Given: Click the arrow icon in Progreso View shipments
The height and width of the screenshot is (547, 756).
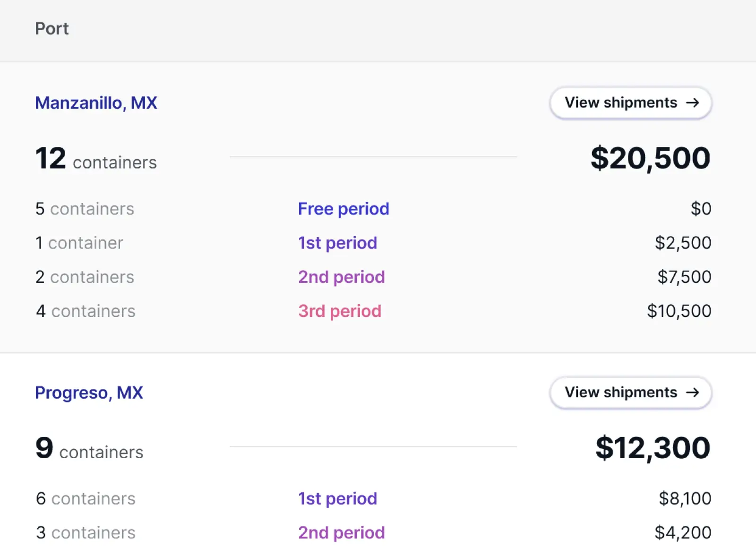Looking at the screenshot, I should pyautogui.click(x=693, y=392).
